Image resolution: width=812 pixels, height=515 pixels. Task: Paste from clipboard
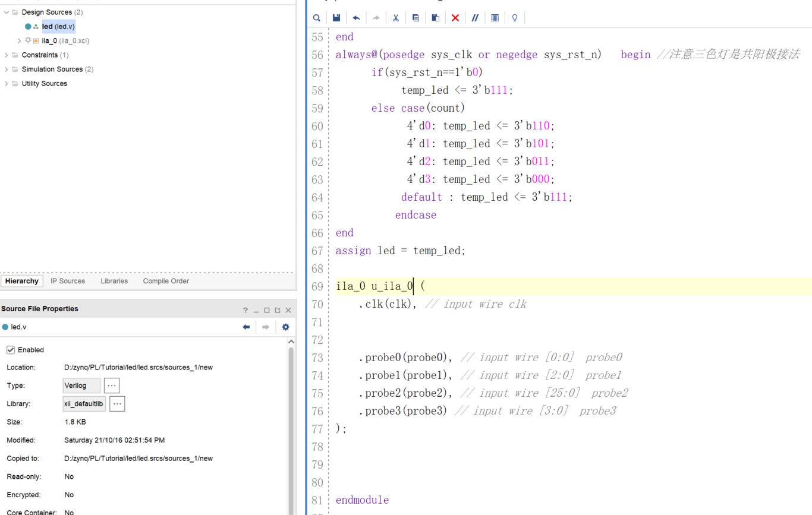pyautogui.click(x=435, y=17)
